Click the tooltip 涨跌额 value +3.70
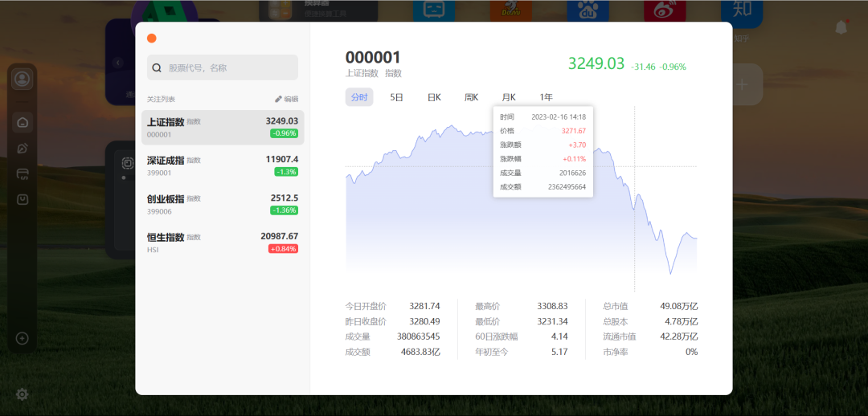 (x=577, y=145)
